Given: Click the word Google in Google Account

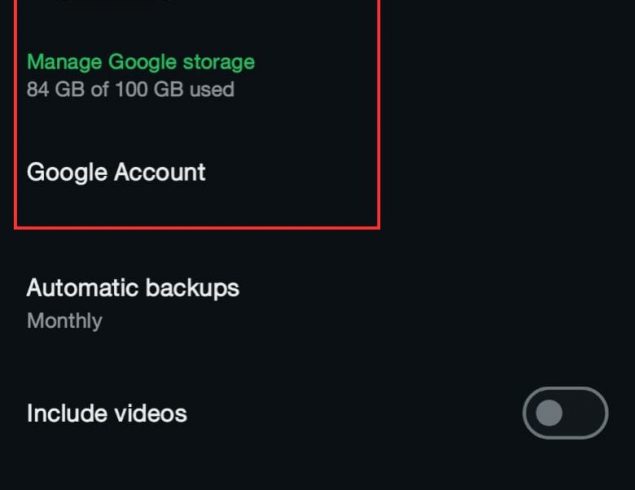Looking at the screenshot, I should point(67,173).
